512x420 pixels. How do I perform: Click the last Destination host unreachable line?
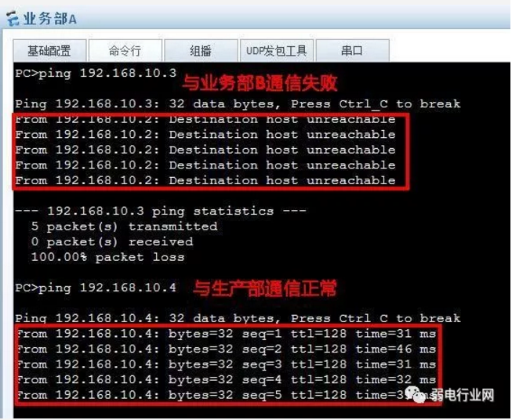click(x=205, y=180)
